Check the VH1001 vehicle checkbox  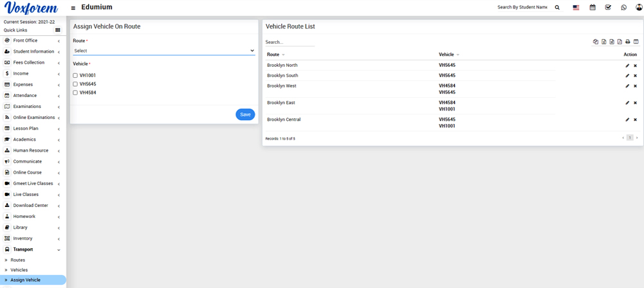click(x=75, y=76)
